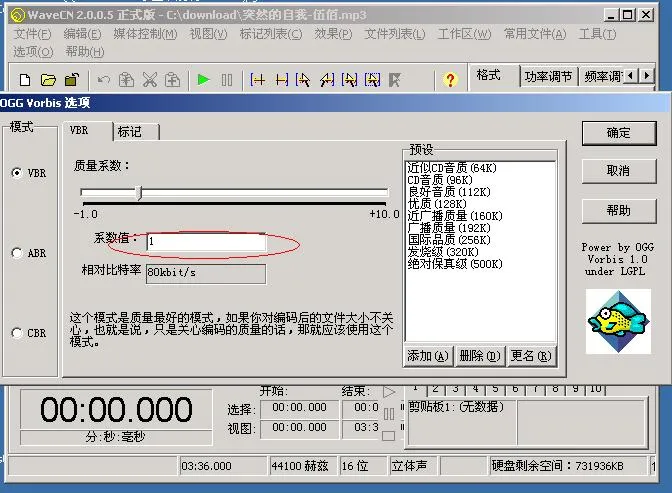
Task: Click the 添加(A) preset button
Action: point(428,356)
